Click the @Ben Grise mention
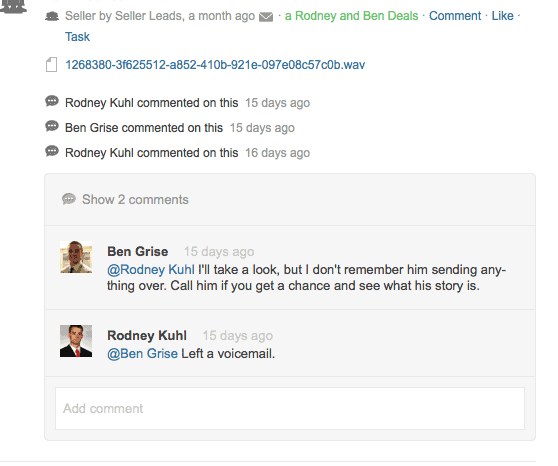The width and height of the screenshot is (558, 466). coord(142,354)
